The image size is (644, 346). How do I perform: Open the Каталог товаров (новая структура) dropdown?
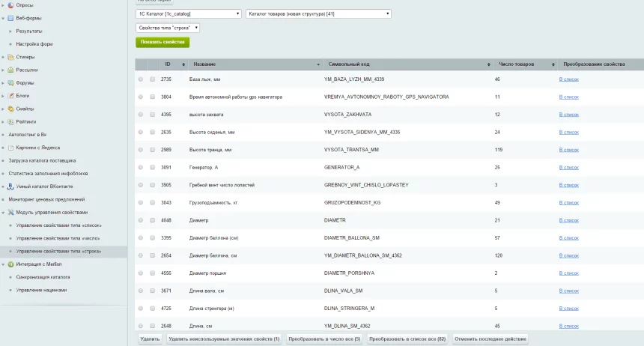click(318, 13)
